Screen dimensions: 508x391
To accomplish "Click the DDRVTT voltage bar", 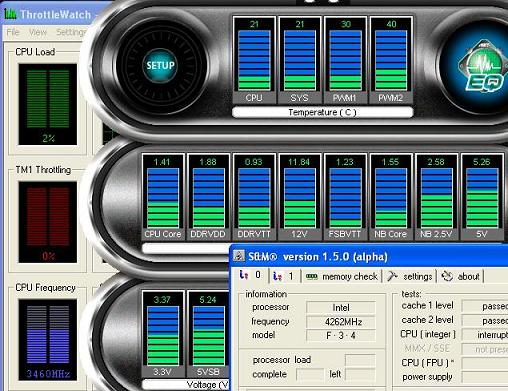I will [x=254, y=197].
